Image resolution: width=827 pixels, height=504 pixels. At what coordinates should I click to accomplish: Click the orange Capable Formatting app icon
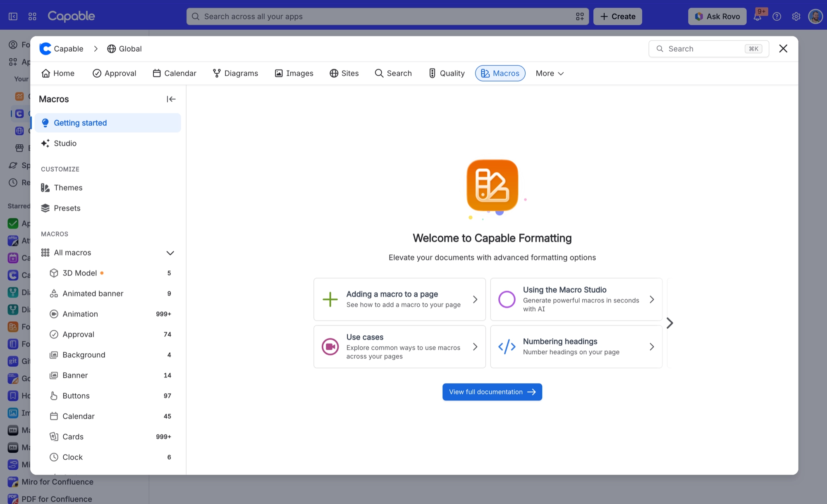coord(492,185)
